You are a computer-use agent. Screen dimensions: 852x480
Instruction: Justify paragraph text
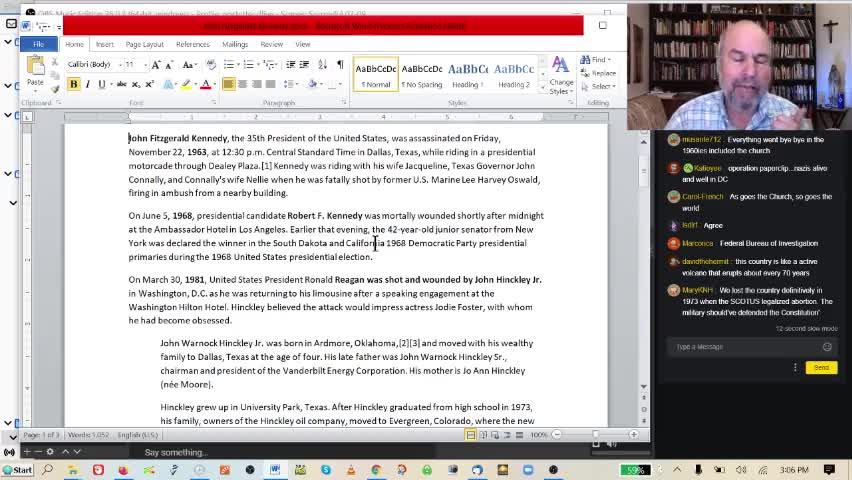click(270, 84)
